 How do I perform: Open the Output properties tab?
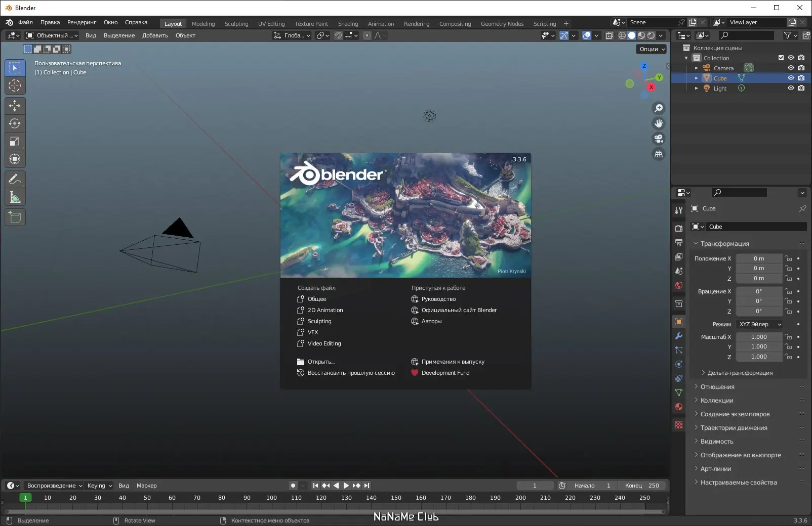click(679, 243)
